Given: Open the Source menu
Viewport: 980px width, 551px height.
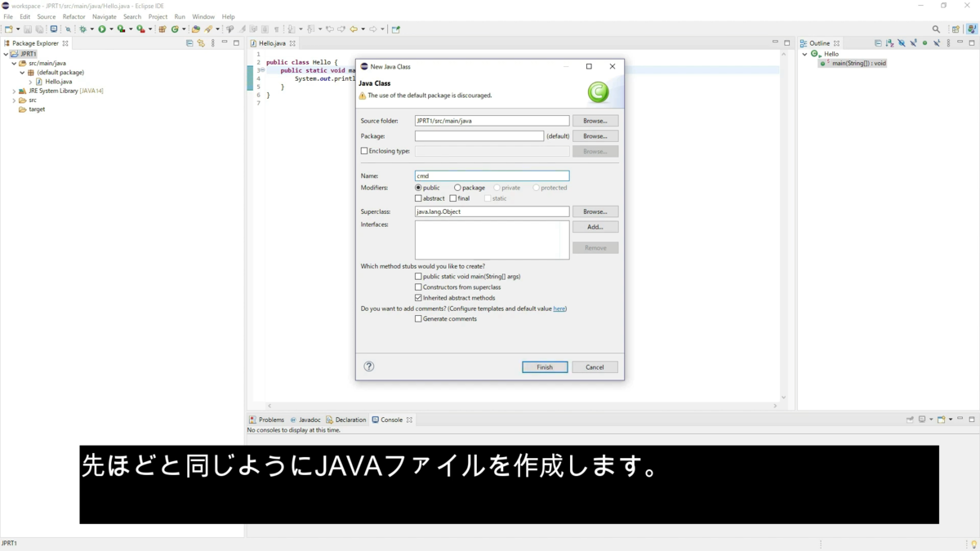Looking at the screenshot, I should pyautogui.click(x=46, y=16).
